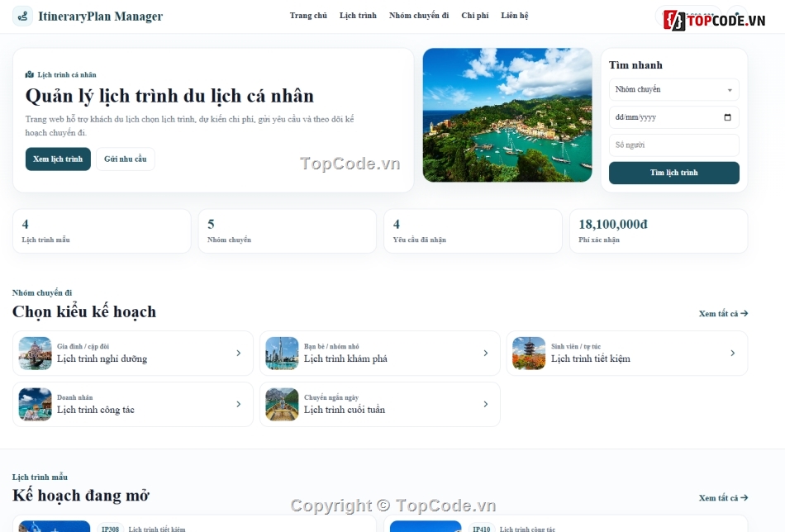Click the dd/mm/yyyy date field
The image size is (785, 532).
673,117
